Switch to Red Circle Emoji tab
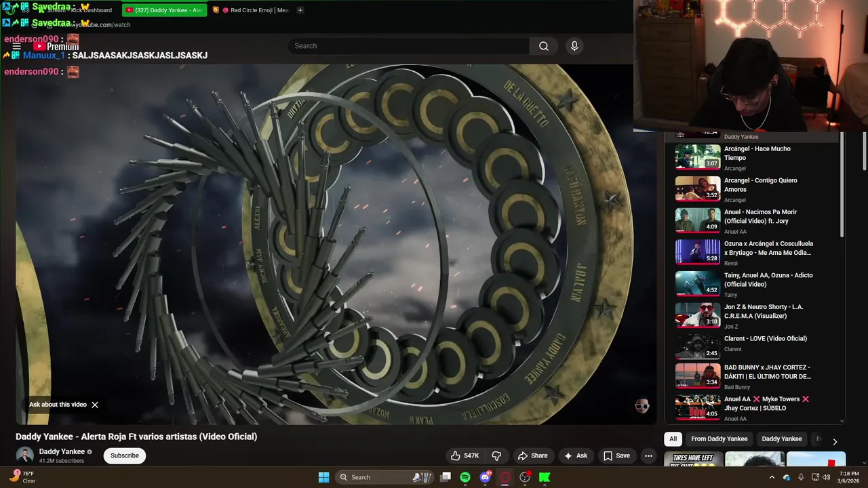This screenshot has height=488, width=868. (250, 10)
